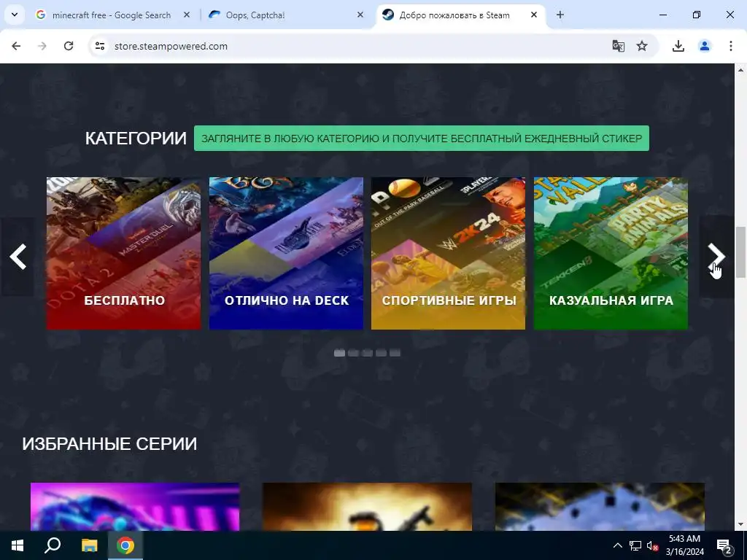The width and height of the screenshot is (747, 560).
Task: Select first carousel page dot
Action: coord(339,353)
